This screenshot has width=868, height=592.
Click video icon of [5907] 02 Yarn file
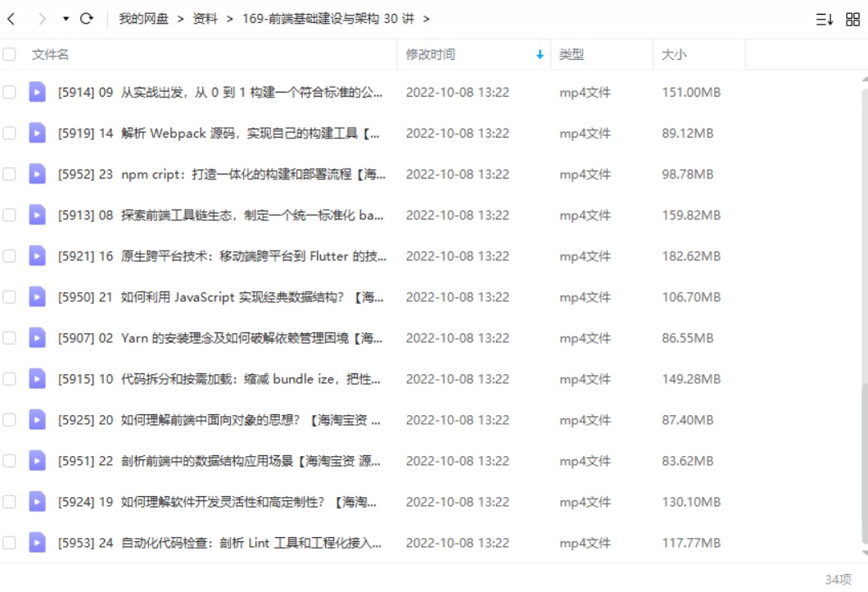click(37, 338)
